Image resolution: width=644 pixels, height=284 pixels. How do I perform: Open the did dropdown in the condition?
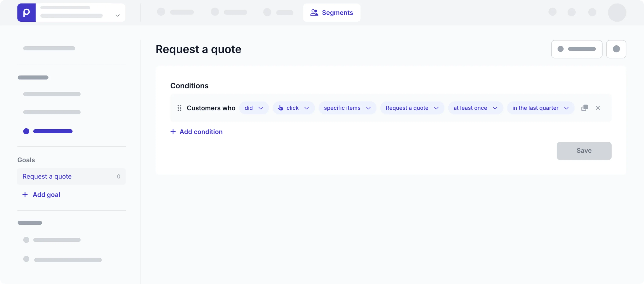tap(254, 108)
